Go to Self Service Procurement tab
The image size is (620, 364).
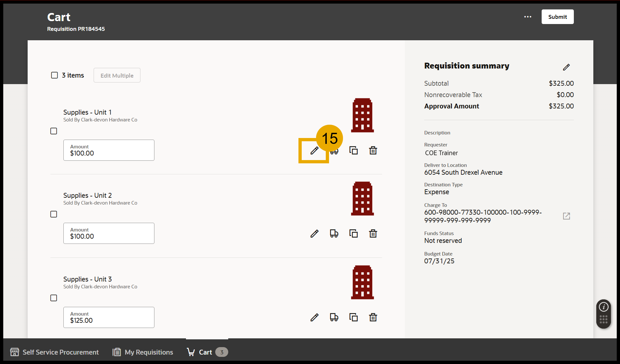coord(54,352)
